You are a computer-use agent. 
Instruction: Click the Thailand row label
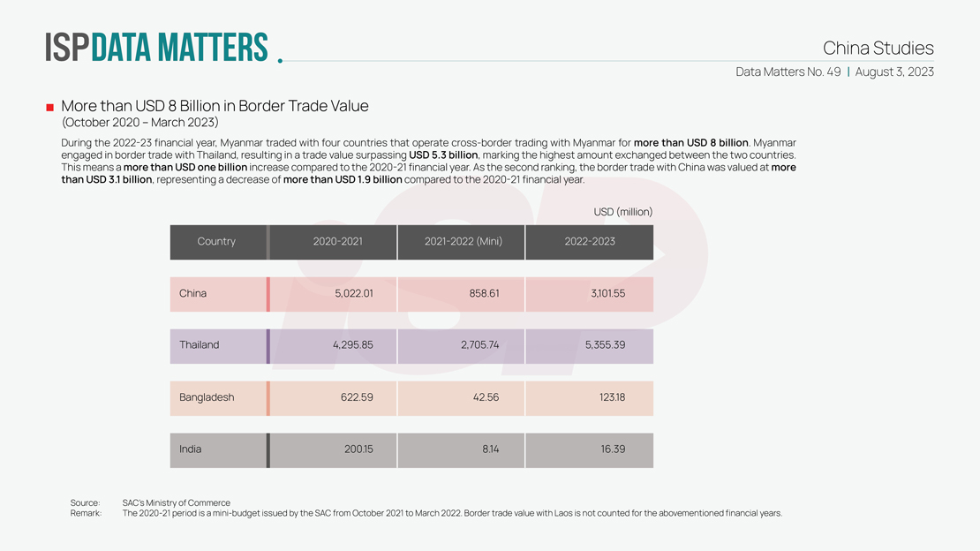click(200, 345)
